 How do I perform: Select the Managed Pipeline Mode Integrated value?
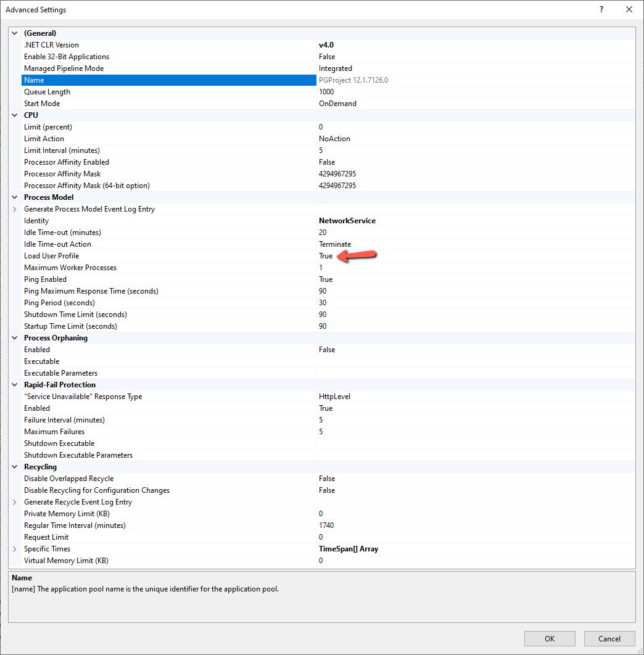336,68
